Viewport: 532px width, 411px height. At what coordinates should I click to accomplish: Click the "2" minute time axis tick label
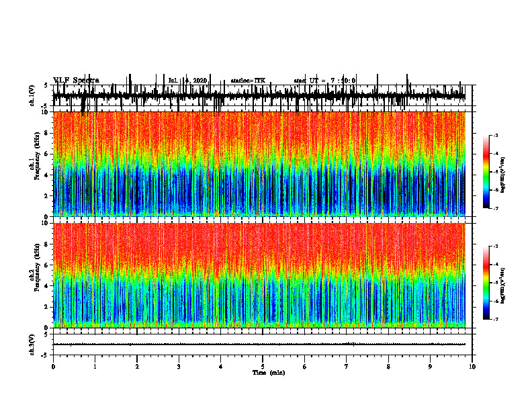[x=137, y=367]
